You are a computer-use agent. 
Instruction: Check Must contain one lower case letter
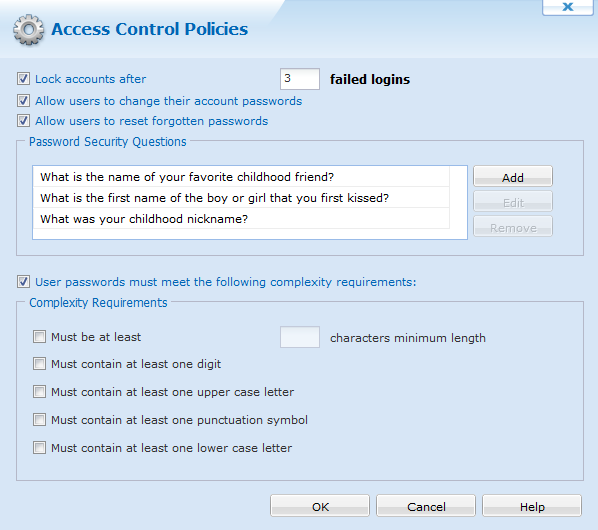39,448
